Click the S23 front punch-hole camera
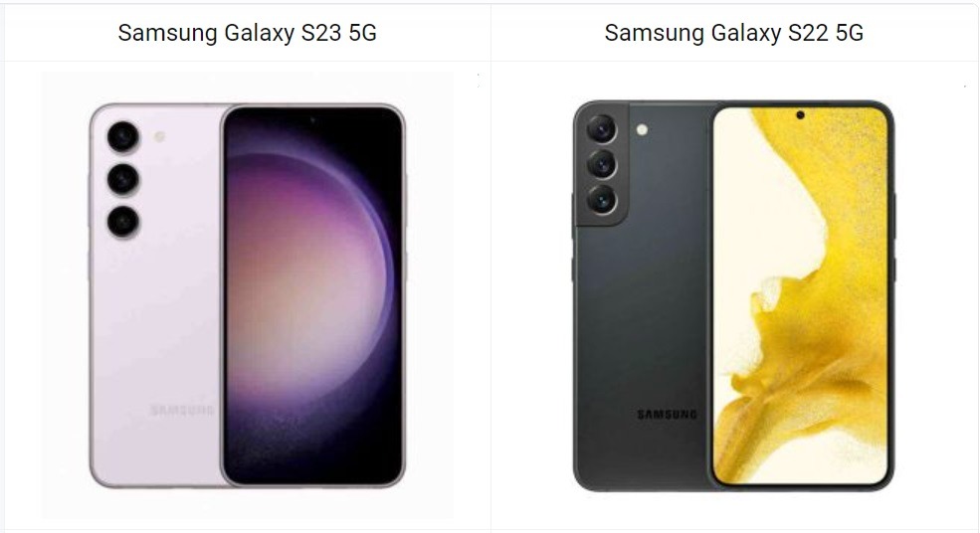Viewport: 980px width, 533px height. pos(312,119)
